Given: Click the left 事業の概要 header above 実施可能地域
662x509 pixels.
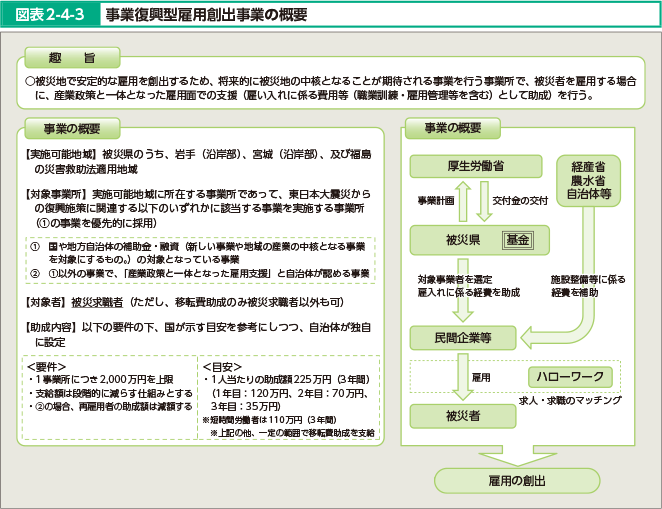Looking at the screenshot, I should click(70, 128).
